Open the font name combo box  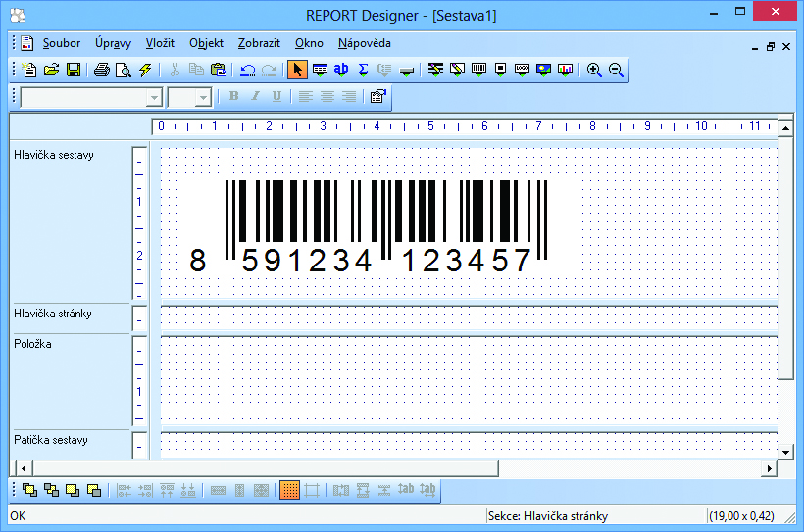point(92,97)
